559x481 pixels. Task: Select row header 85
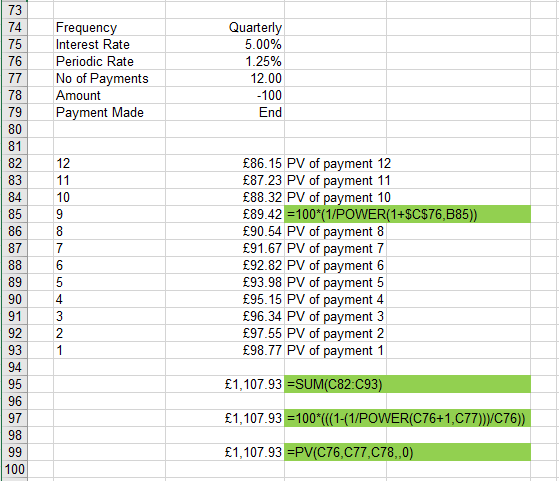[x=14, y=214]
